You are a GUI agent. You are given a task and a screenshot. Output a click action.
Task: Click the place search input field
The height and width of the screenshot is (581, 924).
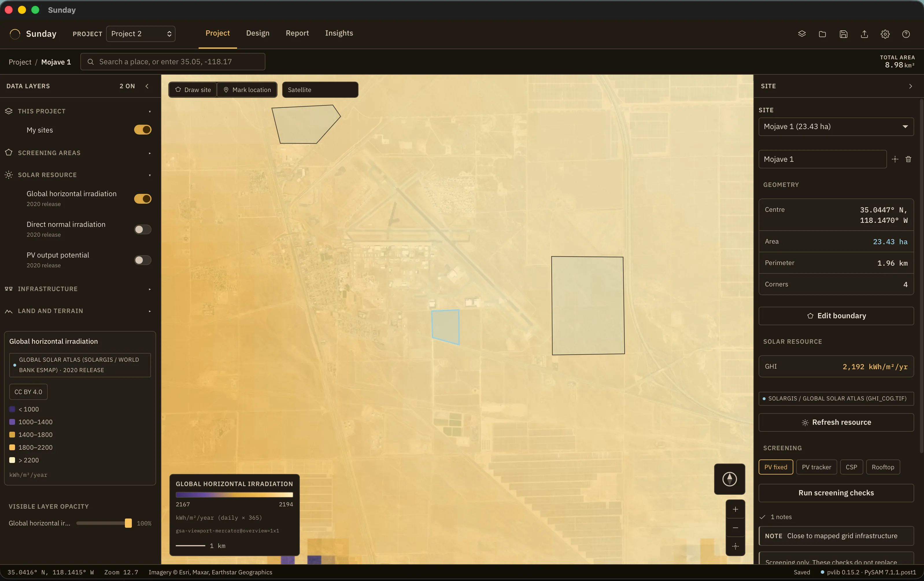point(173,61)
